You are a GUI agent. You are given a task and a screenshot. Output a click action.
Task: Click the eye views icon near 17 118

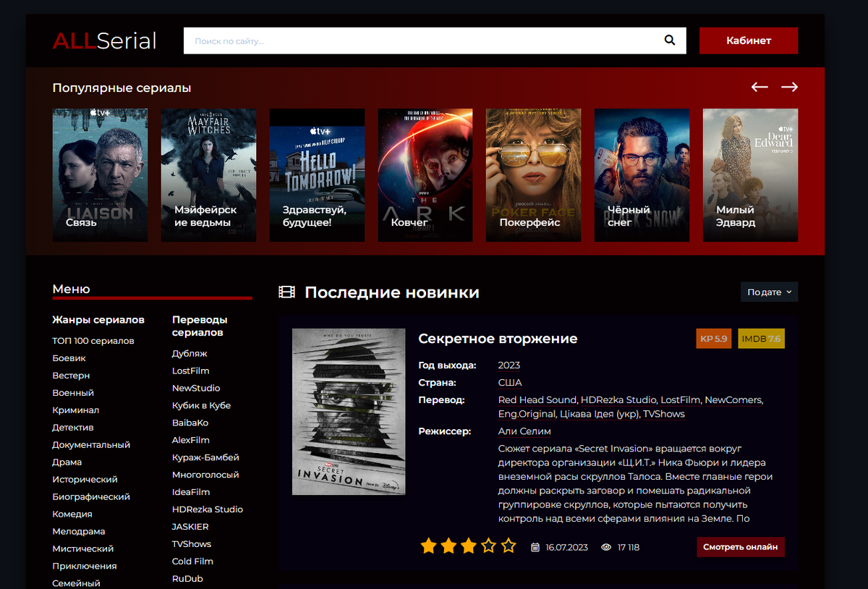(x=606, y=547)
